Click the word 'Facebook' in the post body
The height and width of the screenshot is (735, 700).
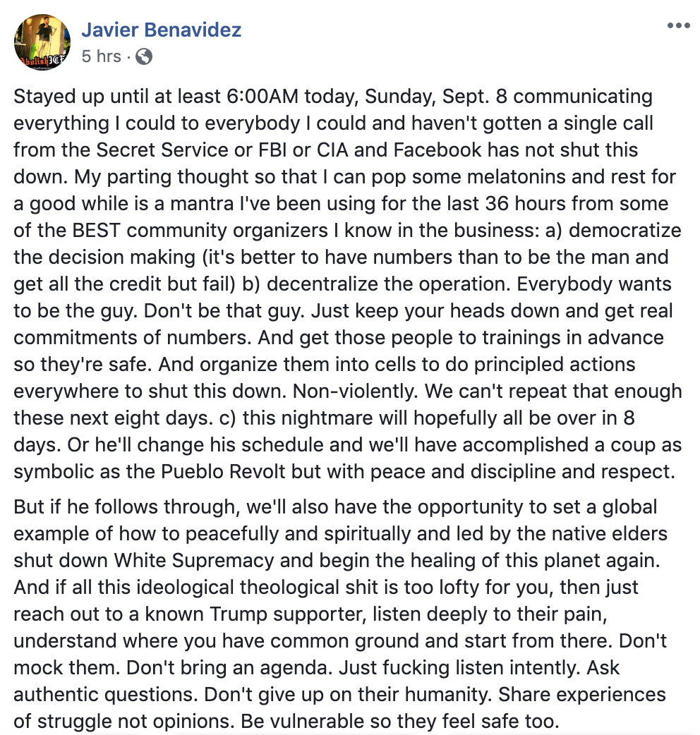pos(437,150)
